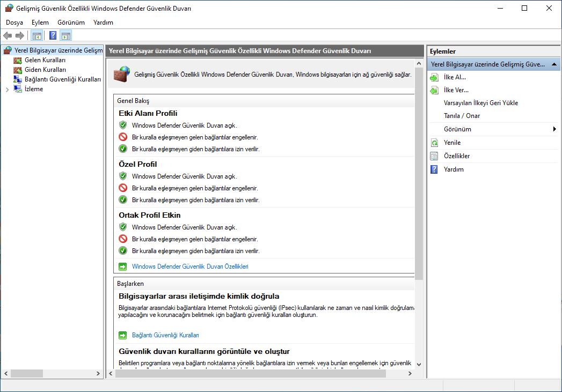Click İlke Al... action label

pos(455,77)
